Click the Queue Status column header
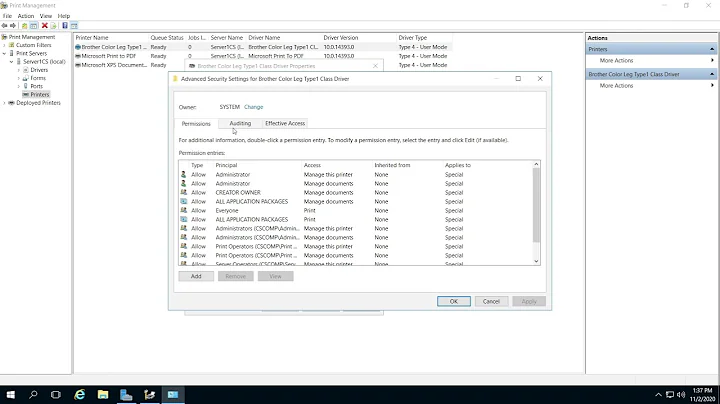This screenshot has width=720, height=404. tap(167, 38)
